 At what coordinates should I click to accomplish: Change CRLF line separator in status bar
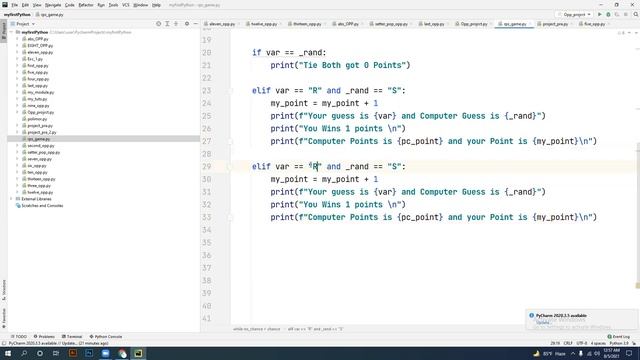[568, 343]
